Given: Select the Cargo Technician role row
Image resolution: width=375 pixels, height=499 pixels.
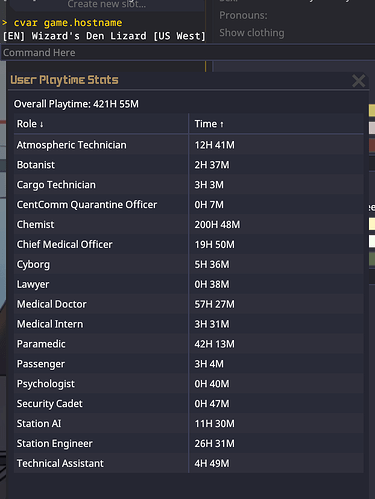Looking at the screenshot, I should point(189,185).
